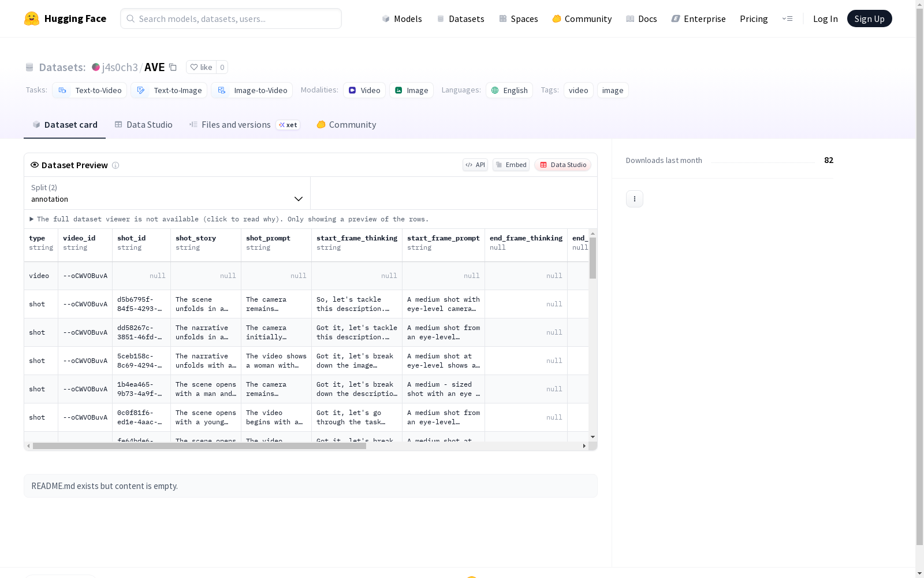Click Log In link
This screenshot has height=578, width=924.
click(x=825, y=18)
